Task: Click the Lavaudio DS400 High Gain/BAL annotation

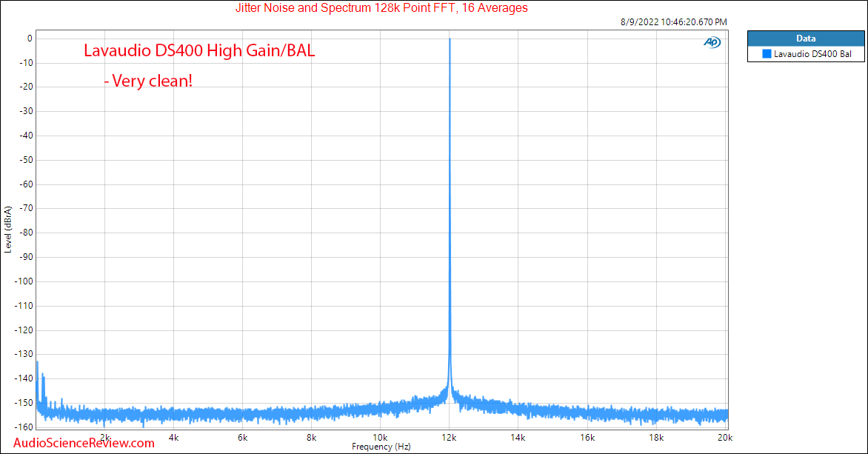Action: [199, 50]
